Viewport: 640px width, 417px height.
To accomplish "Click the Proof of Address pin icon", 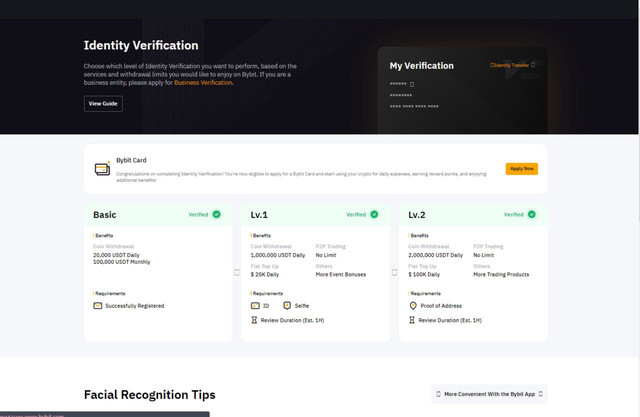I will 413,306.
